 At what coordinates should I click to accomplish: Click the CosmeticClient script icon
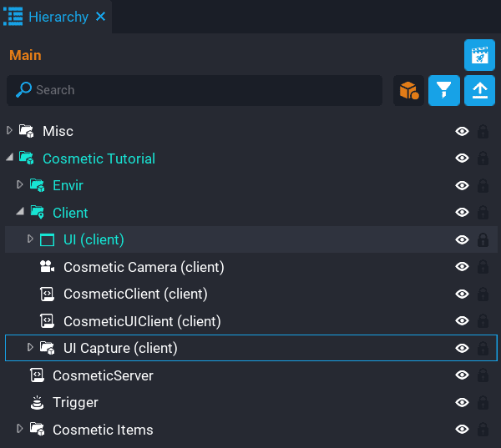coord(48,294)
